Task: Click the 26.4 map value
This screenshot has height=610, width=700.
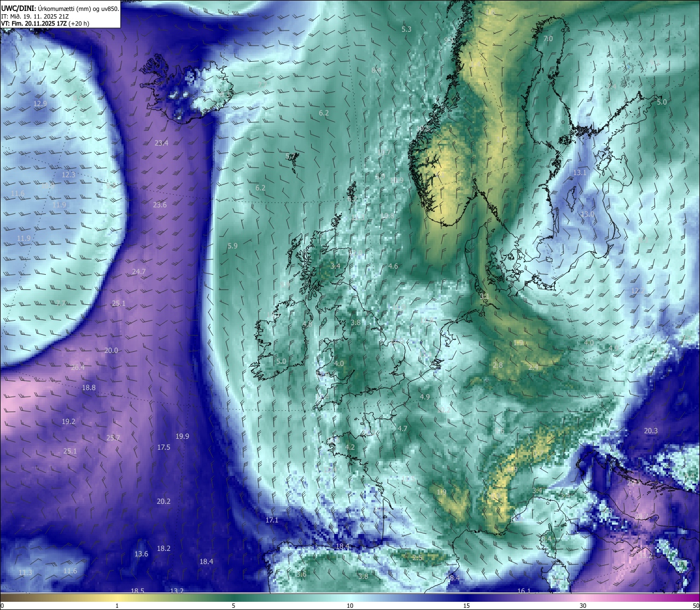Action: tap(78, 367)
